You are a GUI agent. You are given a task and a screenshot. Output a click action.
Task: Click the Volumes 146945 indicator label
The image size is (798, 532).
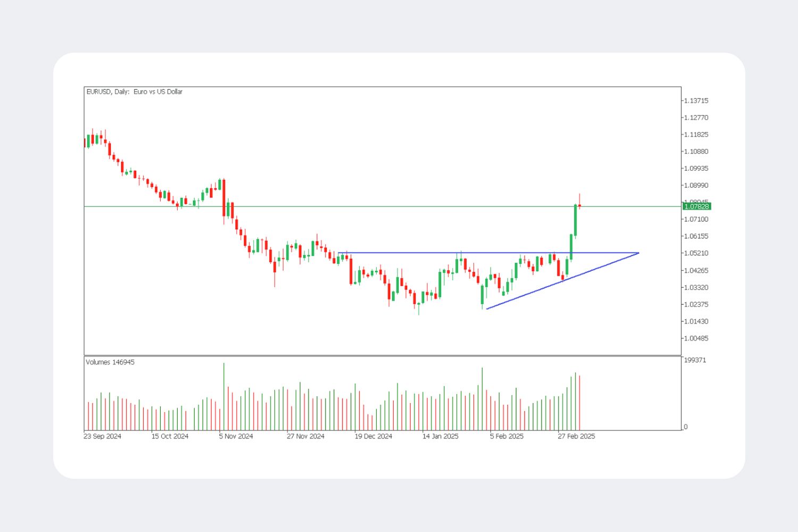pyautogui.click(x=110, y=362)
